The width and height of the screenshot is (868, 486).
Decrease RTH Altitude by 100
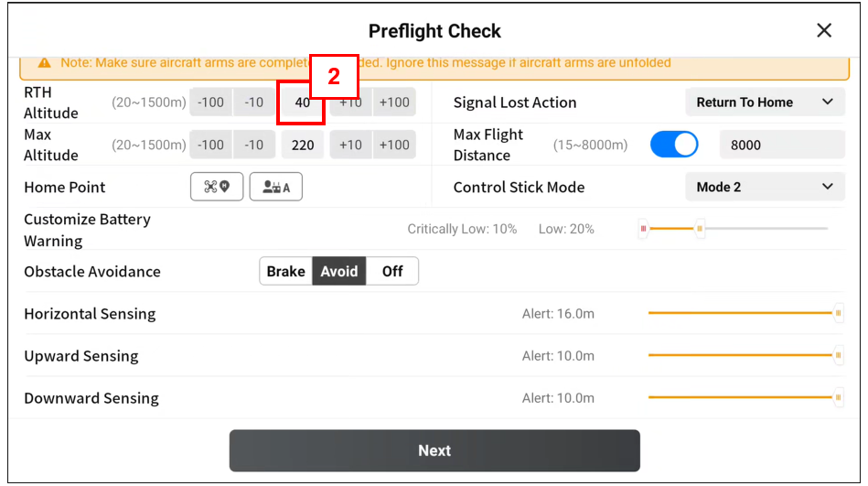point(210,103)
